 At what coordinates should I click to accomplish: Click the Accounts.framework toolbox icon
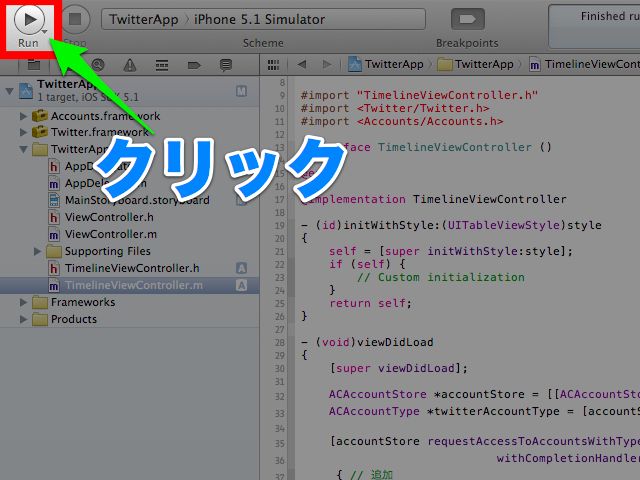pyautogui.click(x=40, y=116)
